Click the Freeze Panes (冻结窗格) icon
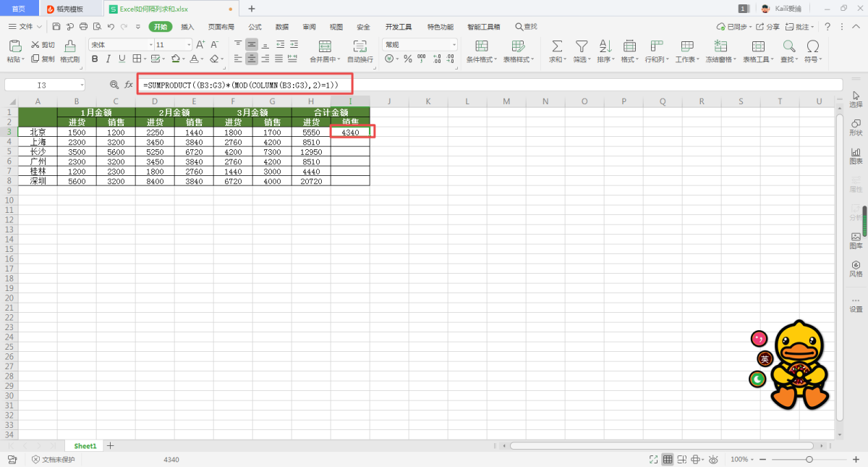The width and height of the screenshot is (868, 467). point(720,47)
